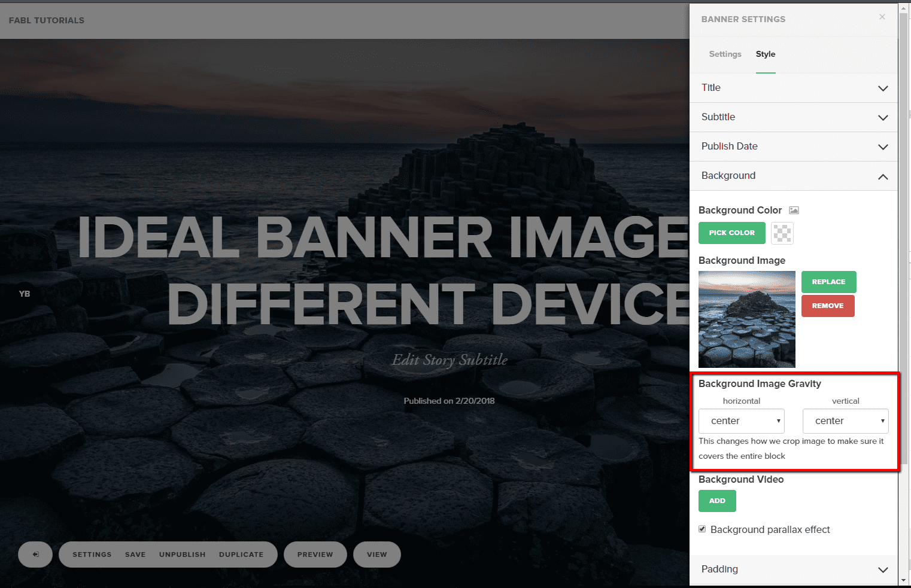Select the transparent checkerboard color swatch
The width and height of the screenshot is (911, 588).
coord(782,233)
